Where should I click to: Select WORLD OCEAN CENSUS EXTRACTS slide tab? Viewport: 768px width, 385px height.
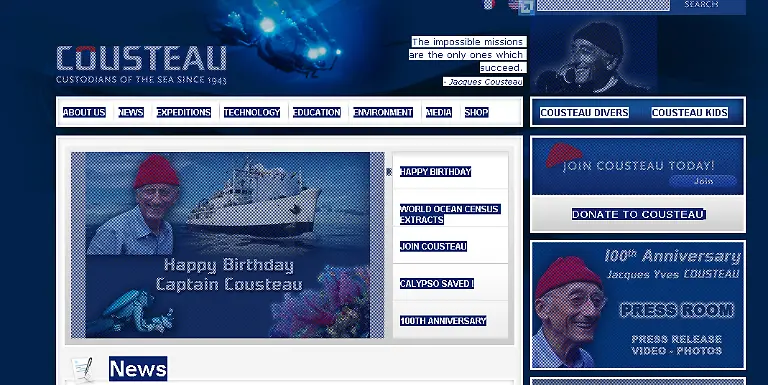coord(450,214)
